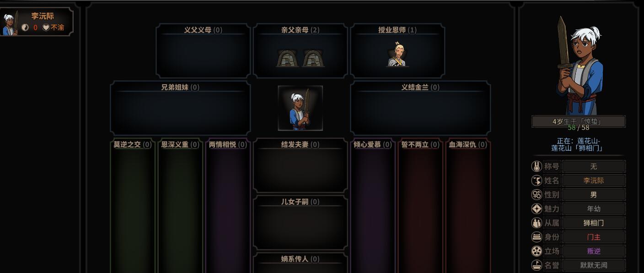The width and height of the screenshot is (644, 273).
Task: Open the 义结金兰 sworn siblings panel
Action: click(420, 108)
